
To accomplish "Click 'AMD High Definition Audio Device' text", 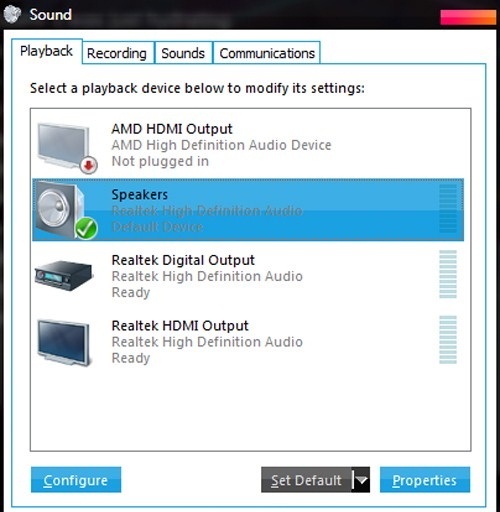I will pyautogui.click(x=221, y=145).
